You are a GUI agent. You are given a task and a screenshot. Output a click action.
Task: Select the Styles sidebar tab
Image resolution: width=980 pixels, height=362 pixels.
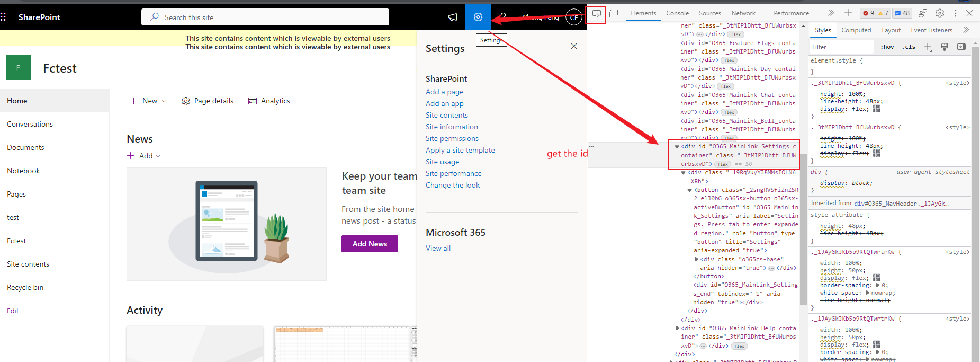(x=823, y=30)
